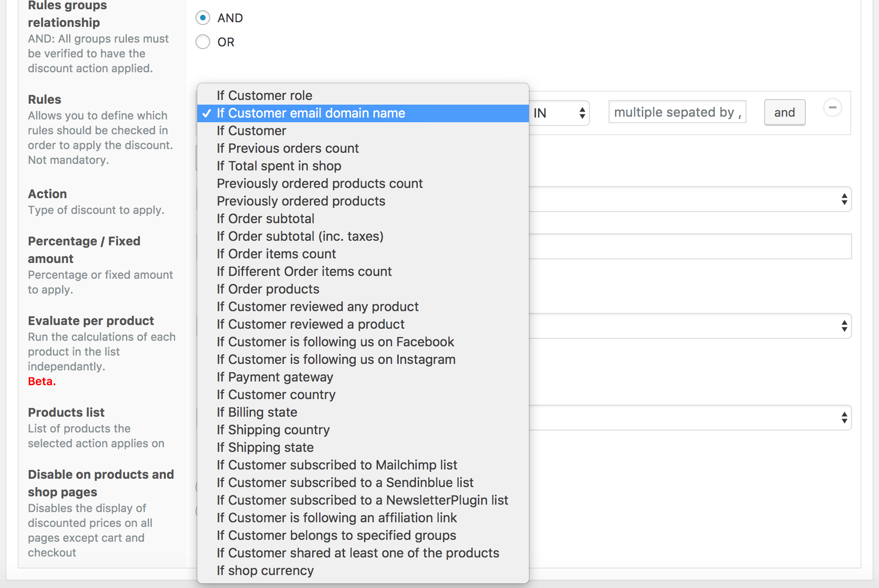879x588 pixels.
Task: Click the Percentage / Fixed amount field
Action: (690, 246)
